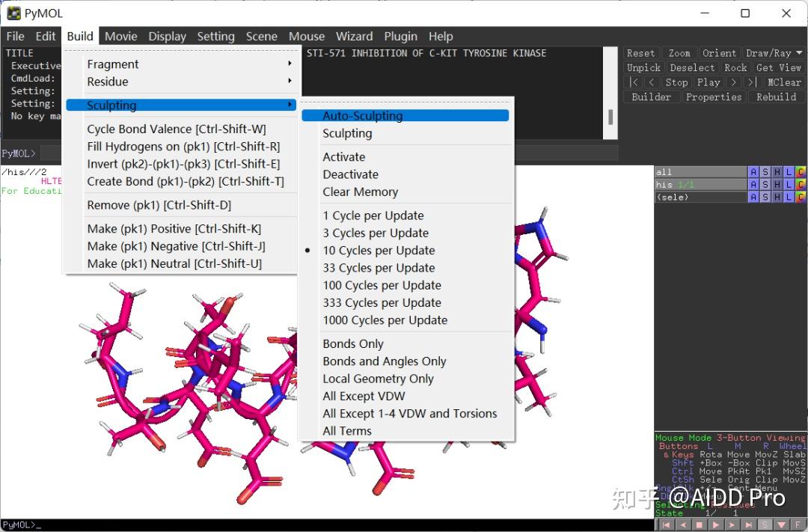808x532 pixels.
Task: Expand the Fragment submenu
Action: pos(113,64)
